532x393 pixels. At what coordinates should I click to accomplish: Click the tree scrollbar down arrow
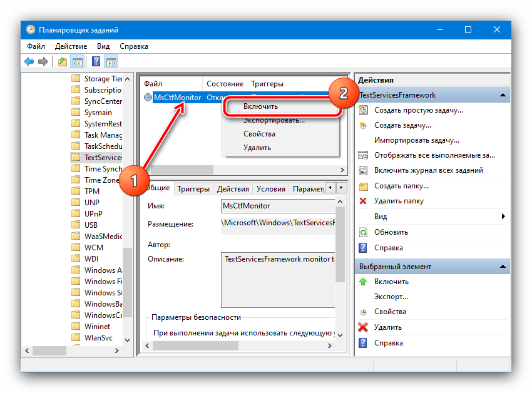pos(127,340)
